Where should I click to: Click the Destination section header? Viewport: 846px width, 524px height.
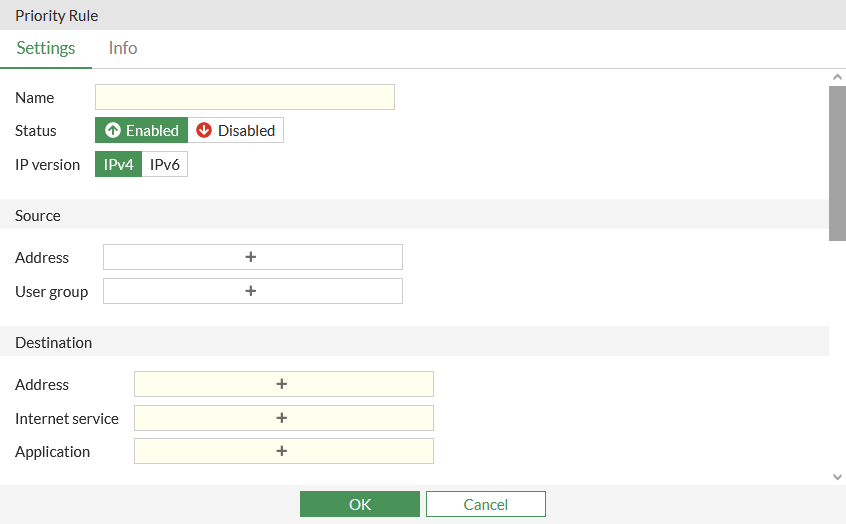coord(54,342)
